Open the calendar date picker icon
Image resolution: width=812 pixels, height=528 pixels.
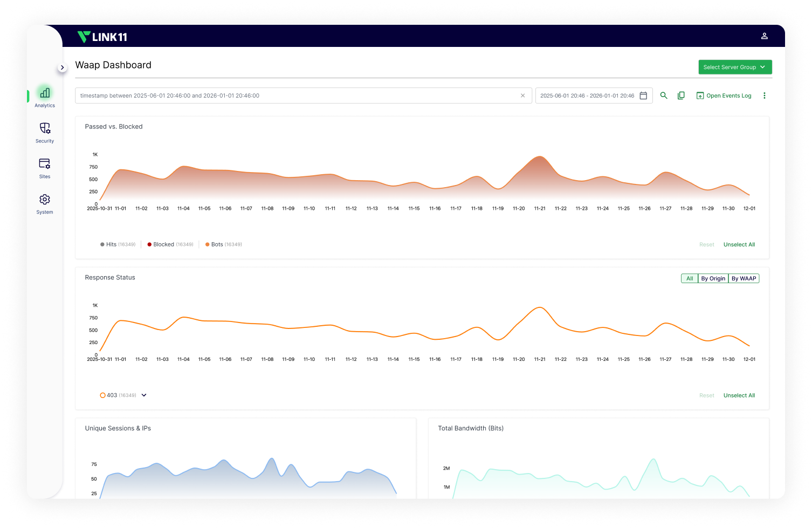pyautogui.click(x=643, y=95)
